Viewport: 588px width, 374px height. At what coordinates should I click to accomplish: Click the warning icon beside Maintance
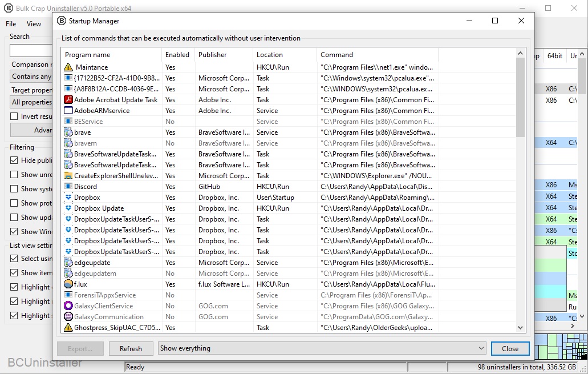68,67
